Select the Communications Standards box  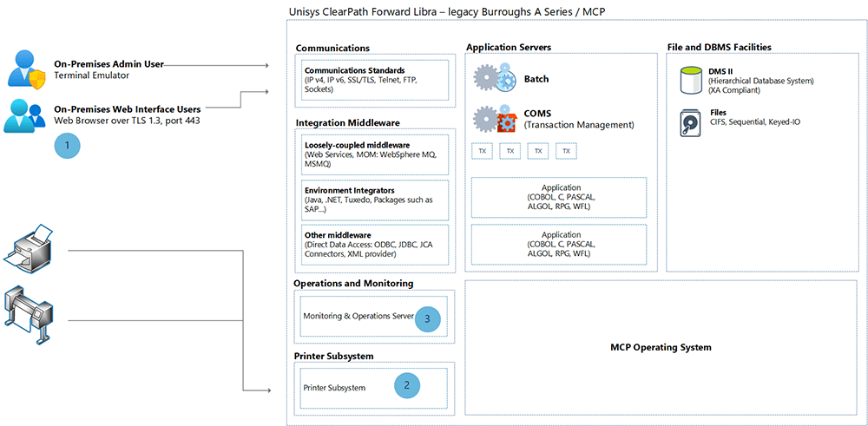click(x=375, y=80)
